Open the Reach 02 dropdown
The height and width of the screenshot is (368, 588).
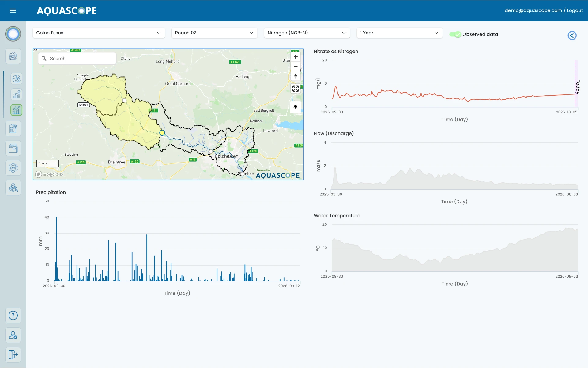click(214, 33)
